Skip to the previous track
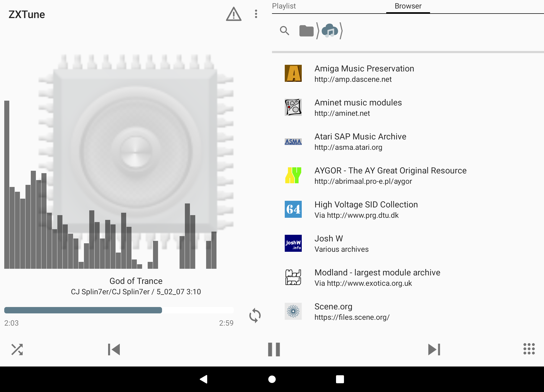The image size is (544, 392). pyautogui.click(x=114, y=349)
